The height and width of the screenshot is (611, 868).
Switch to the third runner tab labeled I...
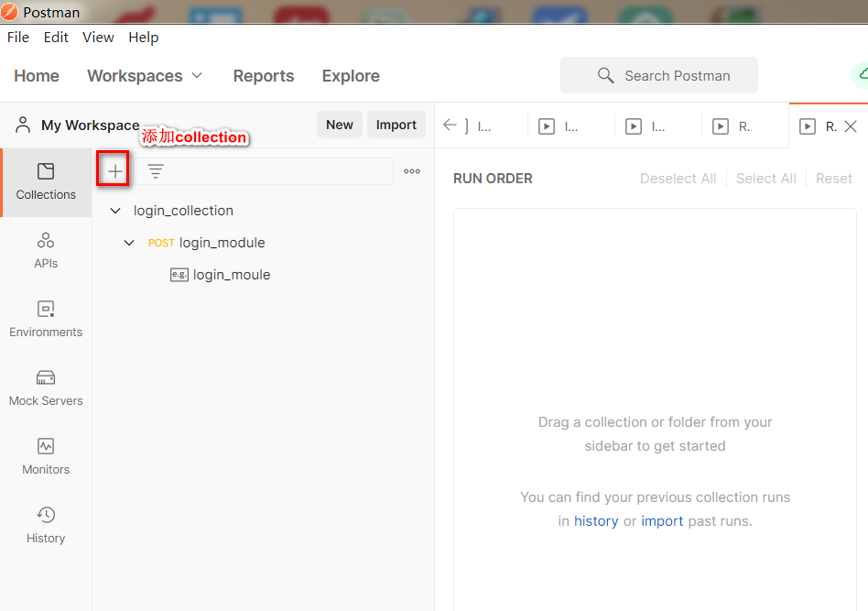[657, 126]
